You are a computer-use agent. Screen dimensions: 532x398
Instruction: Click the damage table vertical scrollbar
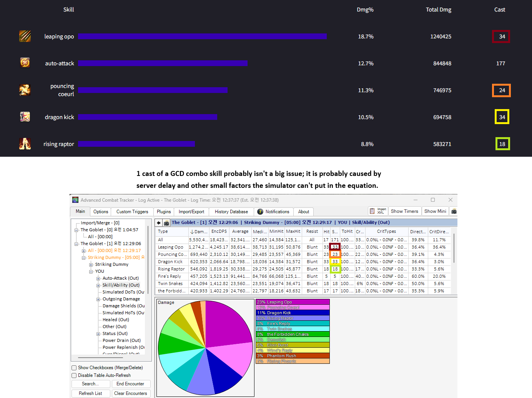tap(454, 248)
